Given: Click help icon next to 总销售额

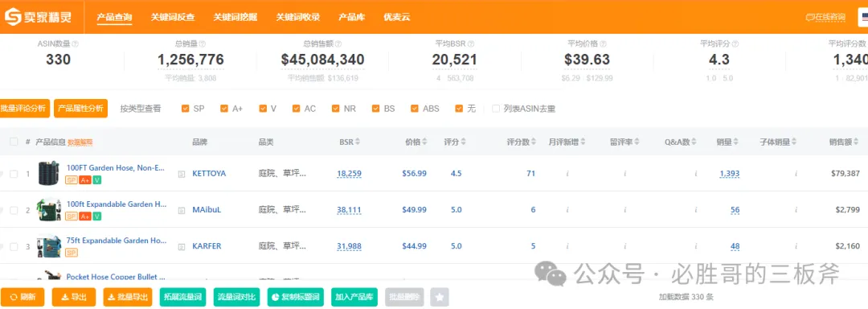Looking at the screenshot, I should (x=338, y=43).
